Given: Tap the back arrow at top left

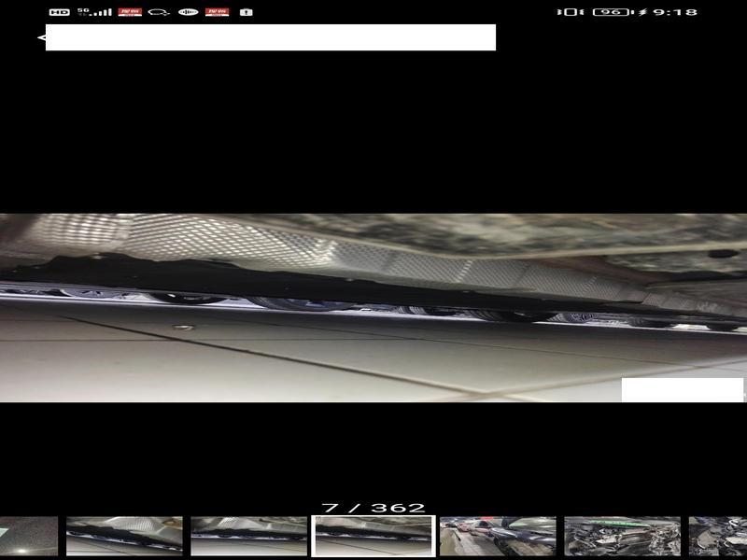Looking at the screenshot, I should click(x=41, y=38).
